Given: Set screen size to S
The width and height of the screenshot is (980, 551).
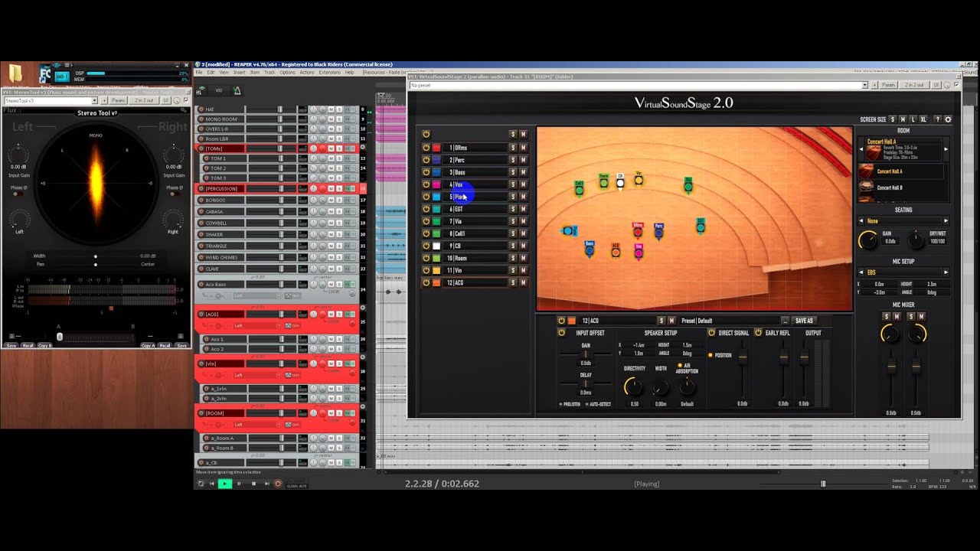Looking at the screenshot, I should [x=893, y=119].
